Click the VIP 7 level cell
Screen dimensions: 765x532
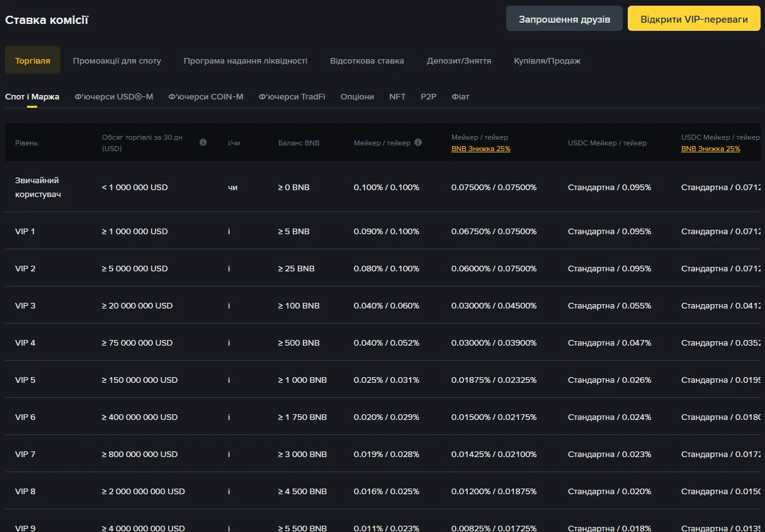(25, 454)
